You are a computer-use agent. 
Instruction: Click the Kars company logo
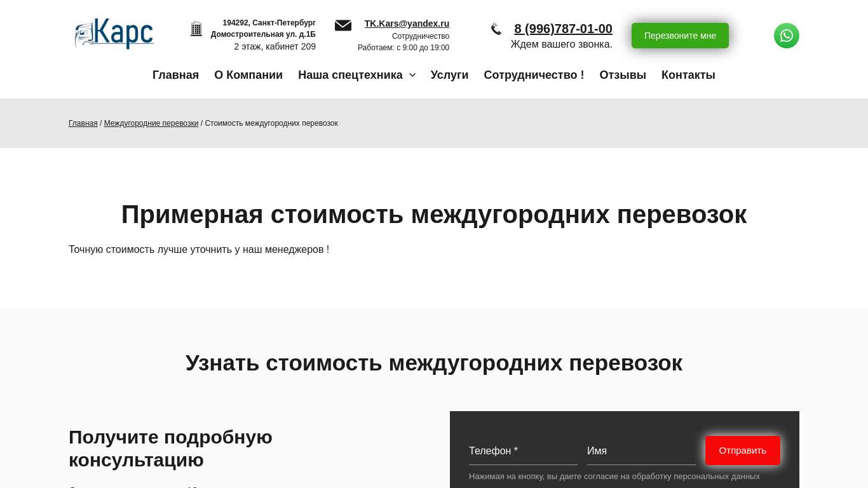[x=114, y=34]
